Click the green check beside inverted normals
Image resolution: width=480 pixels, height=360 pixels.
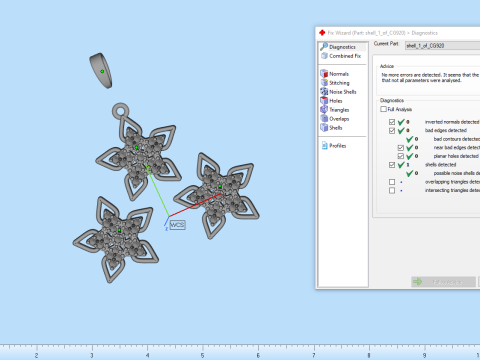click(401, 122)
